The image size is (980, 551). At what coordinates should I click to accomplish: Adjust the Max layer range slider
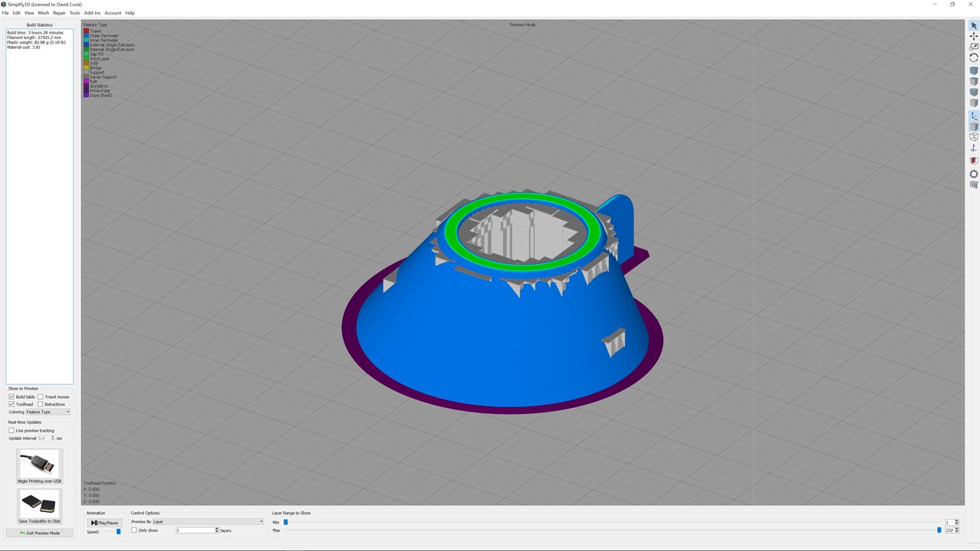coord(939,530)
